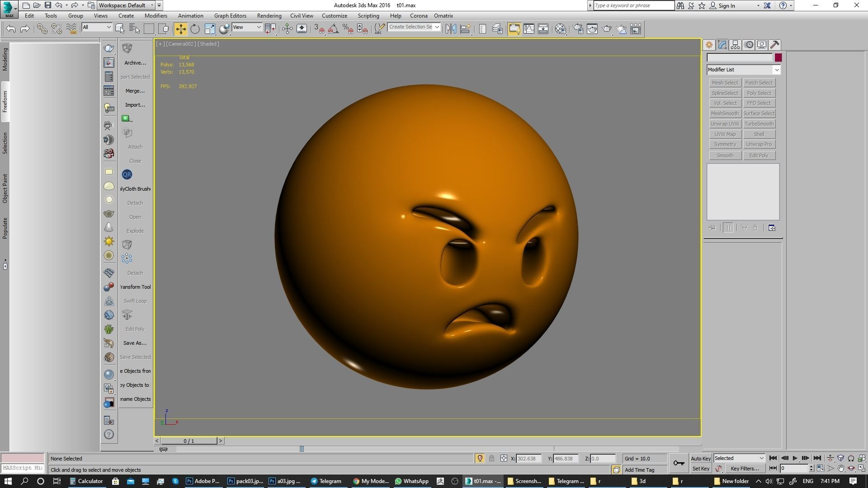Open the Material Editor icon

561,29
